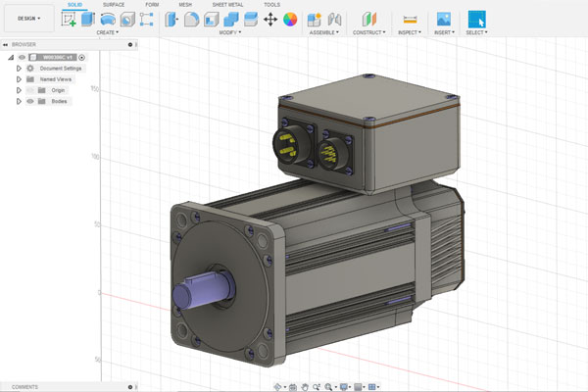
Task: Switch to the Mesh tab
Action: [x=185, y=5]
